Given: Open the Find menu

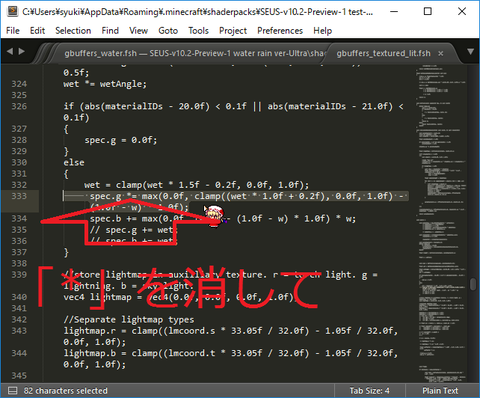Looking at the screenshot, I should 110,31.
